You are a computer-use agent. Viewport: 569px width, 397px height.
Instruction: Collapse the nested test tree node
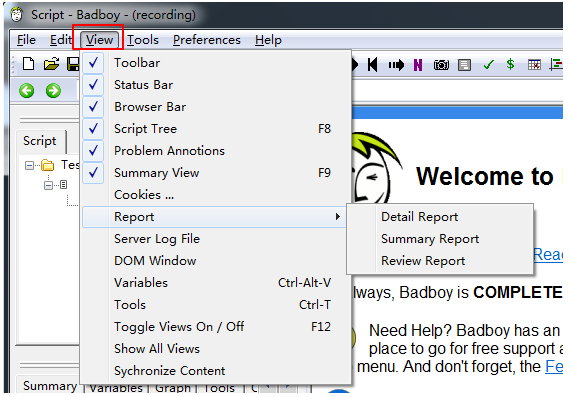click(x=48, y=185)
